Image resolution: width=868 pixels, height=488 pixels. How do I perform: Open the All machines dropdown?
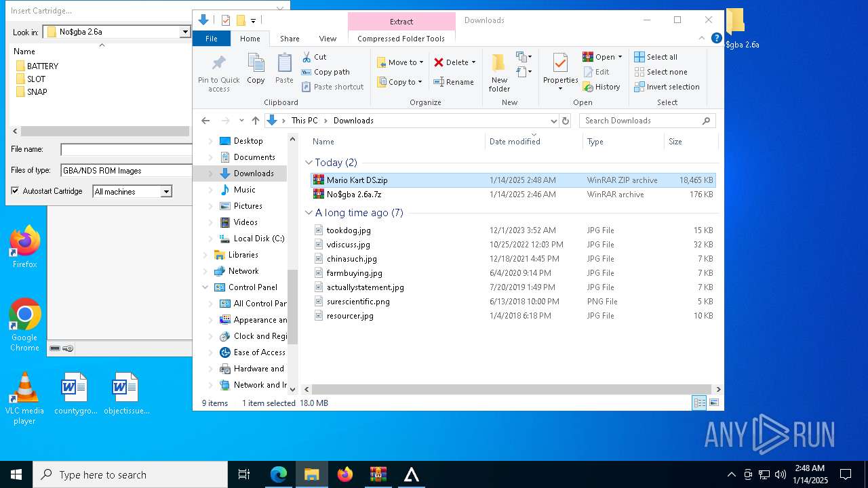[x=166, y=192]
